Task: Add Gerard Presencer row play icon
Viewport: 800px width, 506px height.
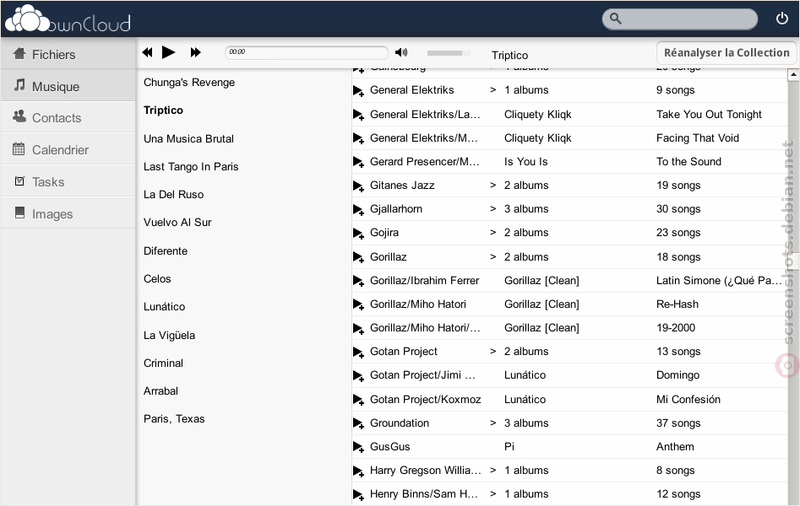Action: (x=359, y=162)
